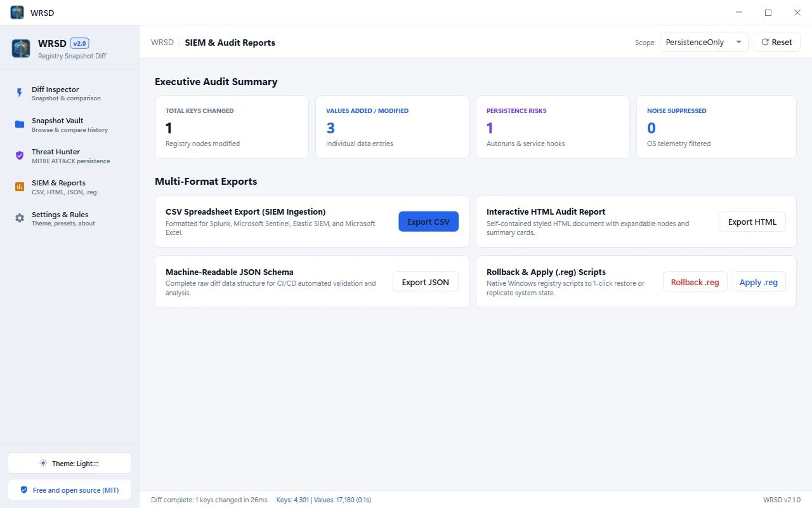Click 'Machine-Readable JSON Schema' title
Viewport: 812px width, 508px height.
pos(230,272)
